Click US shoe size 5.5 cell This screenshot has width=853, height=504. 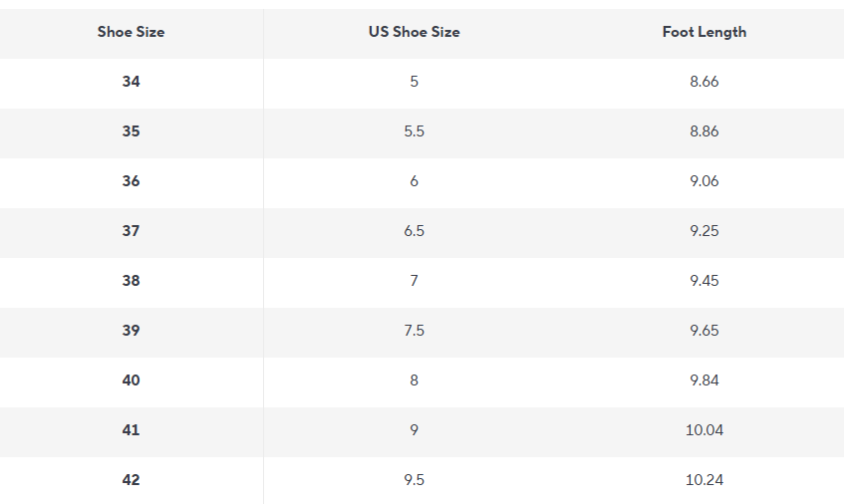414,131
